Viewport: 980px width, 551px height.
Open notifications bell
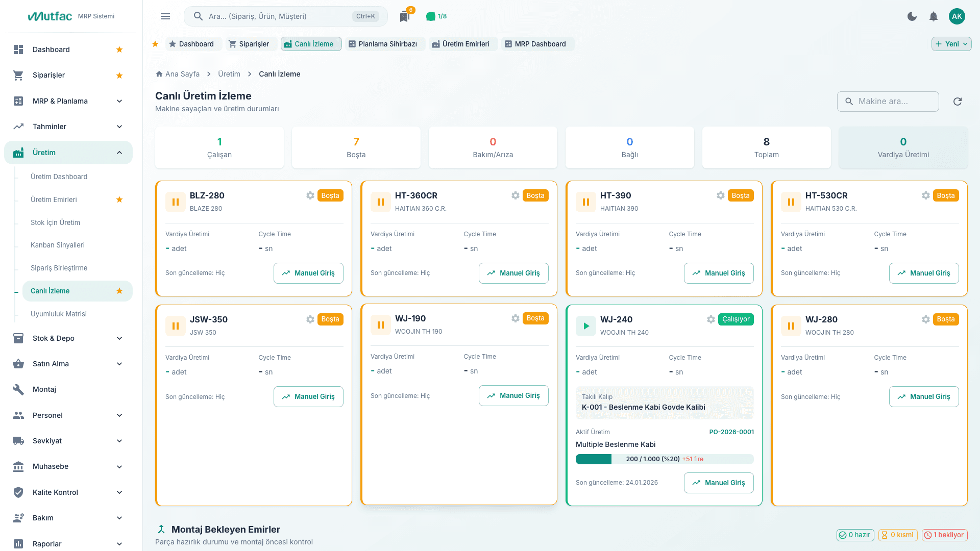tap(934, 16)
